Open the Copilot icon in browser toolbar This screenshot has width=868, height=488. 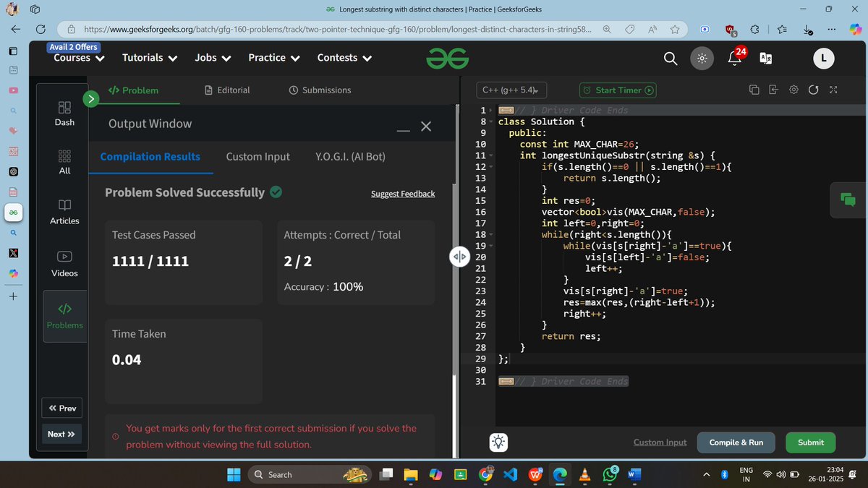tap(856, 28)
